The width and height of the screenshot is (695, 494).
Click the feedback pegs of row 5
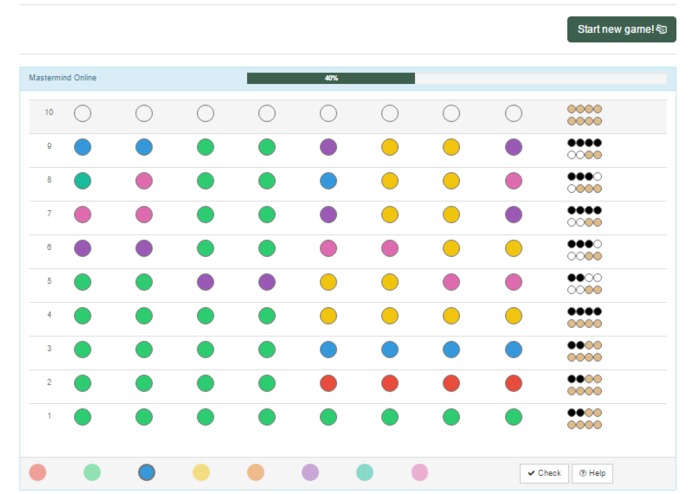pyautogui.click(x=585, y=284)
